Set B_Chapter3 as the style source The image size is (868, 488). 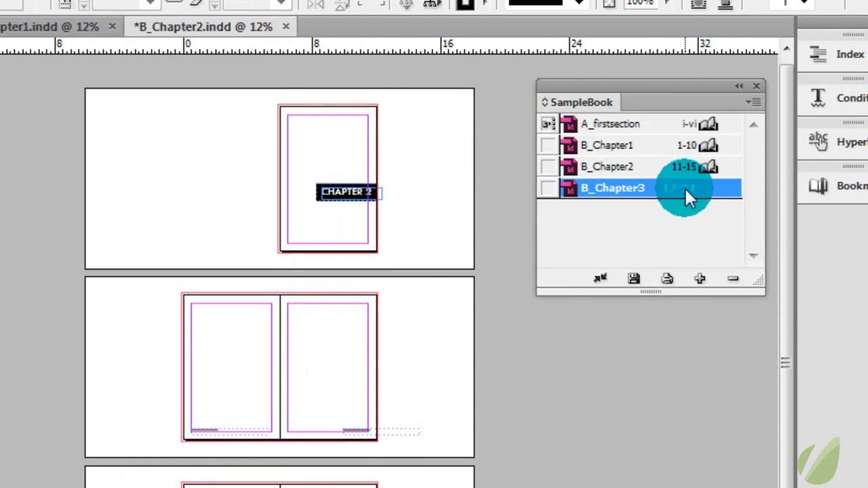point(548,188)
